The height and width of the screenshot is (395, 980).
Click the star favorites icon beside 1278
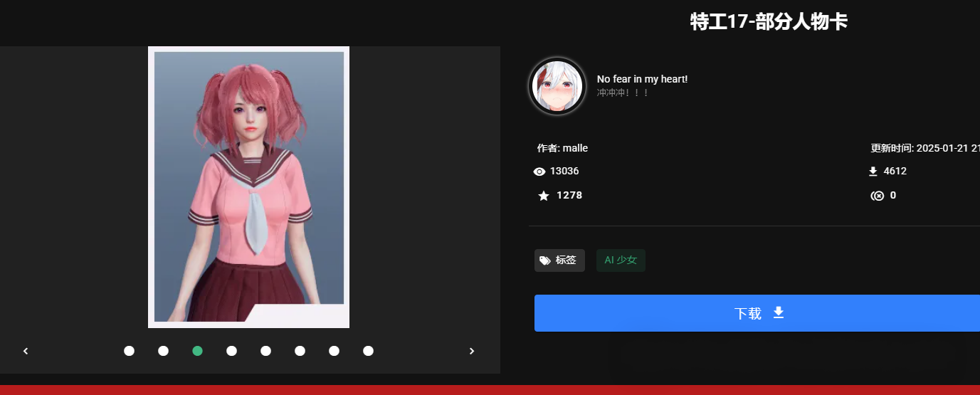(544, 196)
